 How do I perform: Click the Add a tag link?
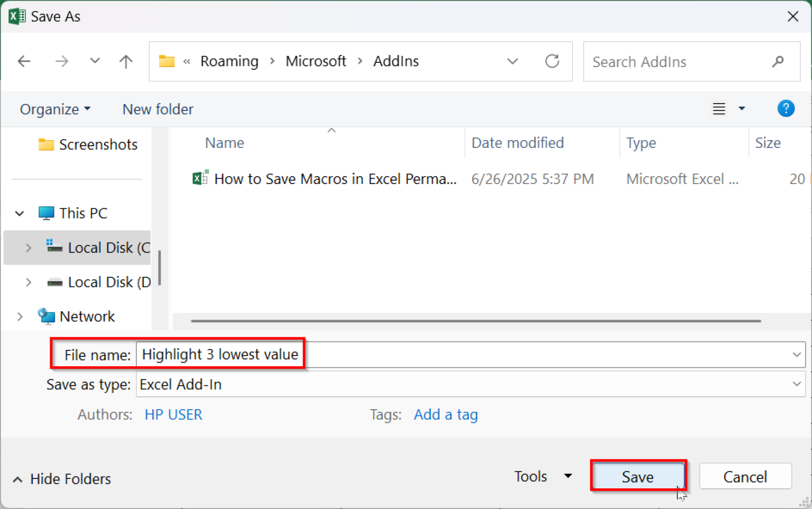click(x=446, y=415)
